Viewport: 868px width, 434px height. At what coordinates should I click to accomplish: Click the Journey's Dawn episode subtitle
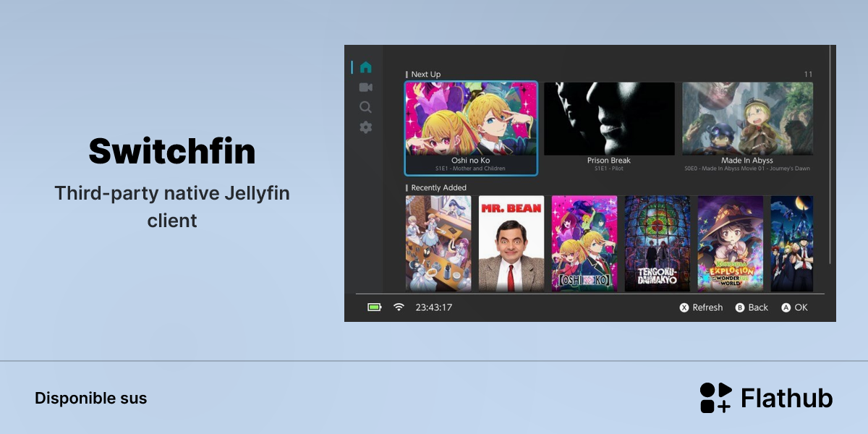747,169
